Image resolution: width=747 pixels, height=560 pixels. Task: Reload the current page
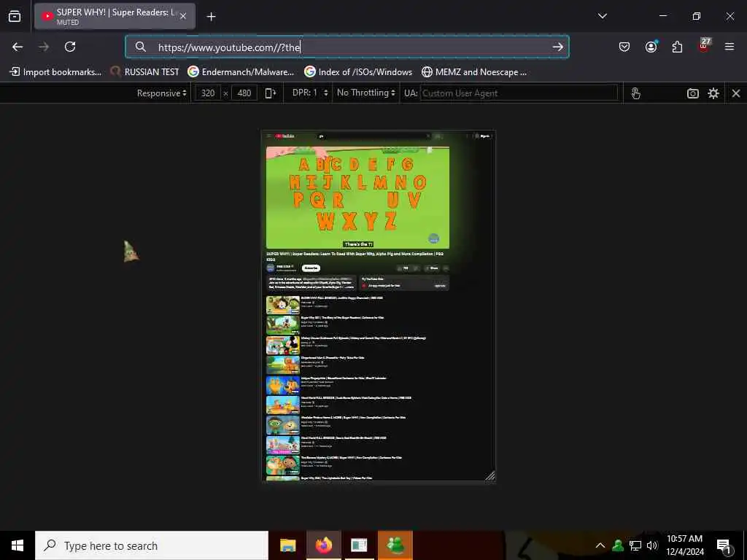(x=70, y=47)
